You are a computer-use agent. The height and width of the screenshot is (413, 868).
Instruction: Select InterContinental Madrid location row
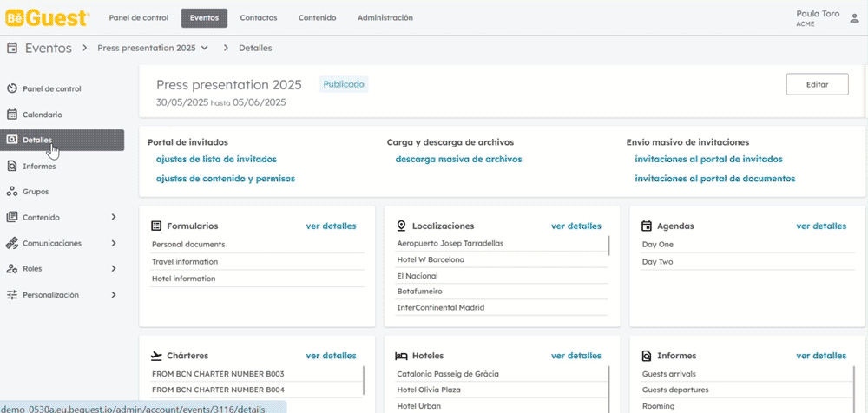[501, 307]
